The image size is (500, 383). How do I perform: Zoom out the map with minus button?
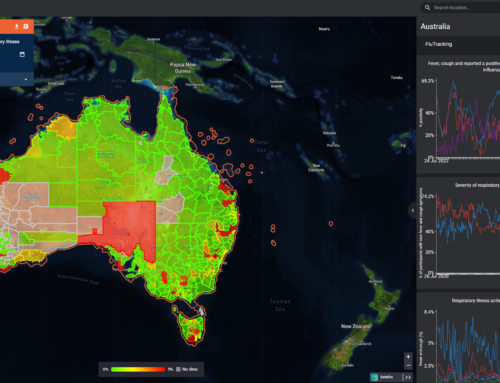(408, 365)
